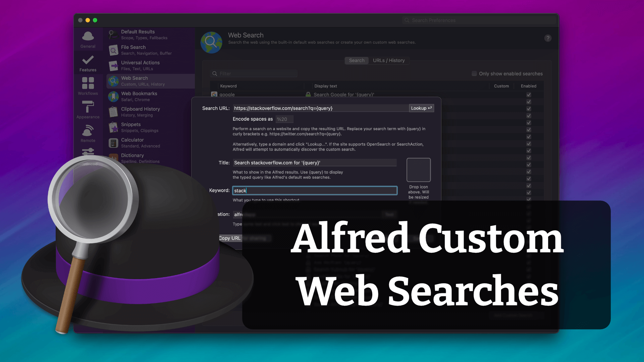644x362 pixels.
Task: Click the Universal Actions icon
Action: coord(114,65)
